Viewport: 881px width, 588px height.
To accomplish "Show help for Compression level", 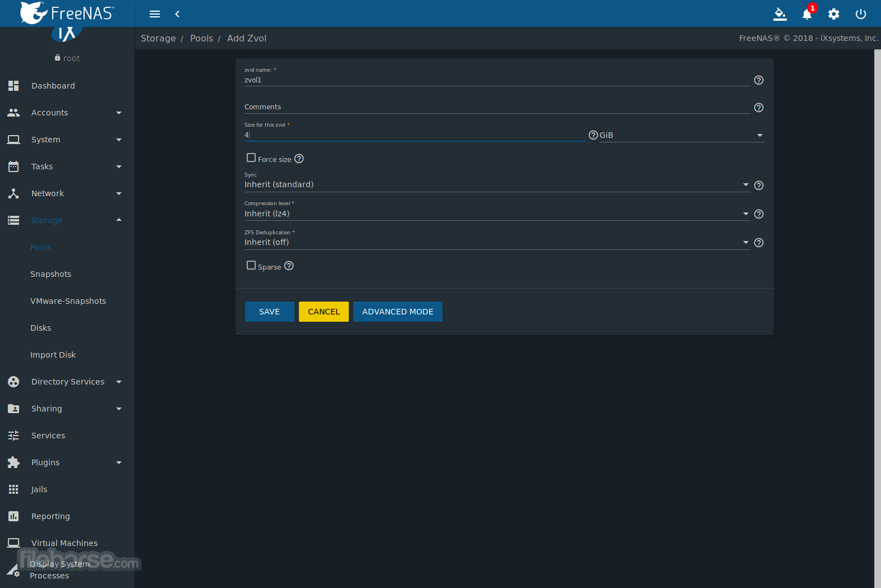I will click(x=759, y=214).
